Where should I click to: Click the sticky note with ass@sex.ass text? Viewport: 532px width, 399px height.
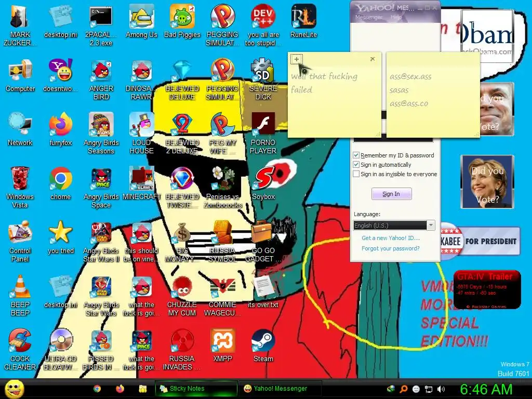click(433, 95)
